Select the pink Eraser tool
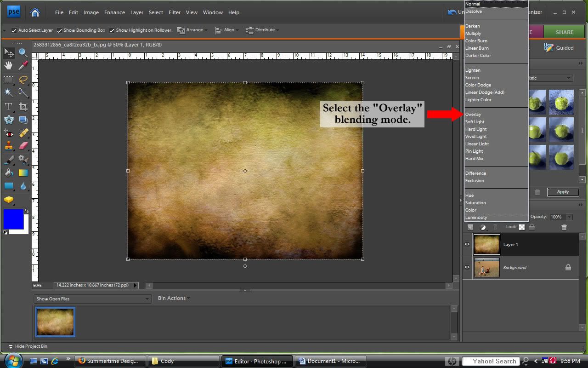Image resolution: width=588 pixels, height=368 pixels. 23,146
